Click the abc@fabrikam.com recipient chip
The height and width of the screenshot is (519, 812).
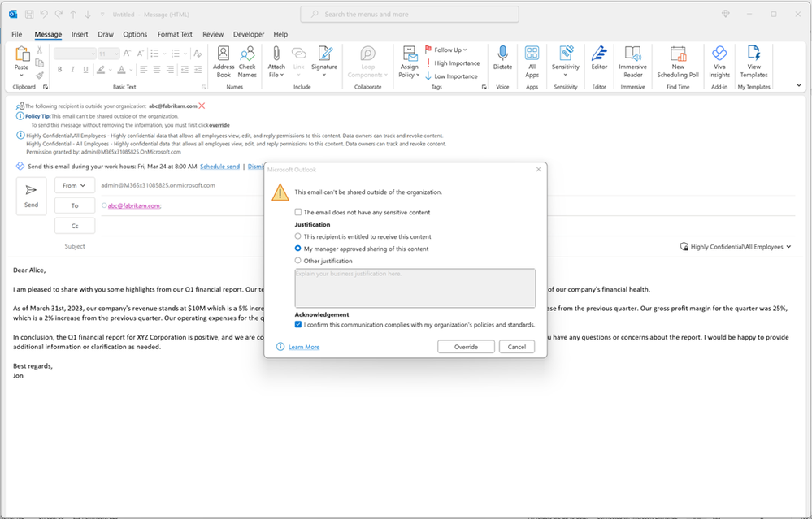(x=134, y=205)
